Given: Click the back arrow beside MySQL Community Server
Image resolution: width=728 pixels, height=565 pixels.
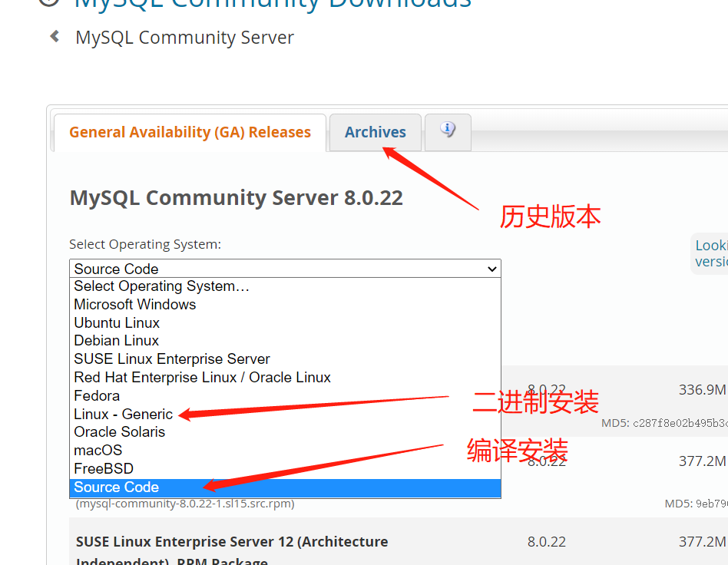Looking at the screenshot, I should [x=55, y=36].
